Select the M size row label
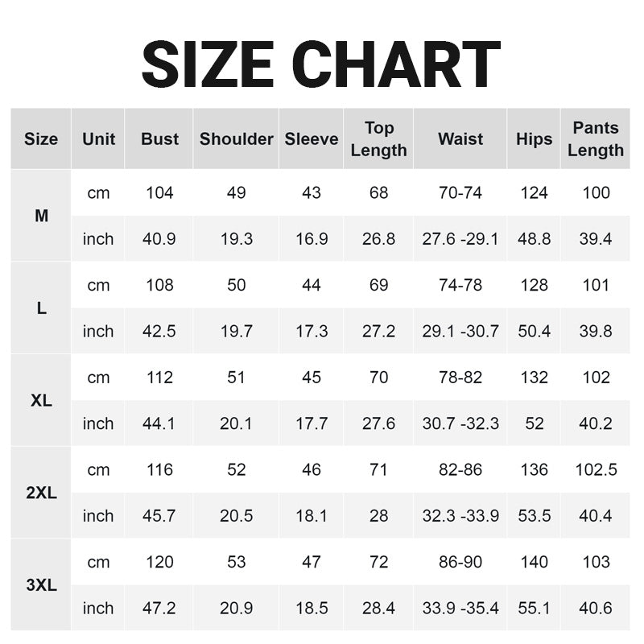 click(x=41, y=216)
